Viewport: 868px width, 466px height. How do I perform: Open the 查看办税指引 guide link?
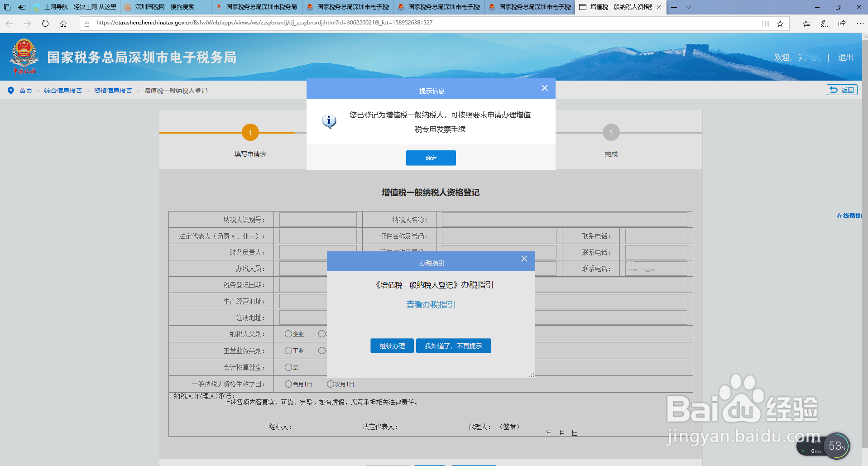point(431,304)
